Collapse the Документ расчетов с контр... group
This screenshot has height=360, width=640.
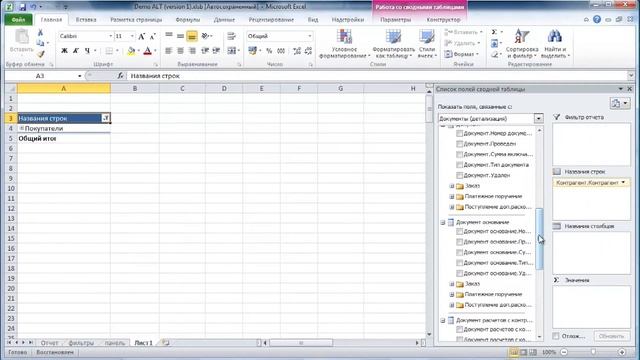(x=443, y=320)
